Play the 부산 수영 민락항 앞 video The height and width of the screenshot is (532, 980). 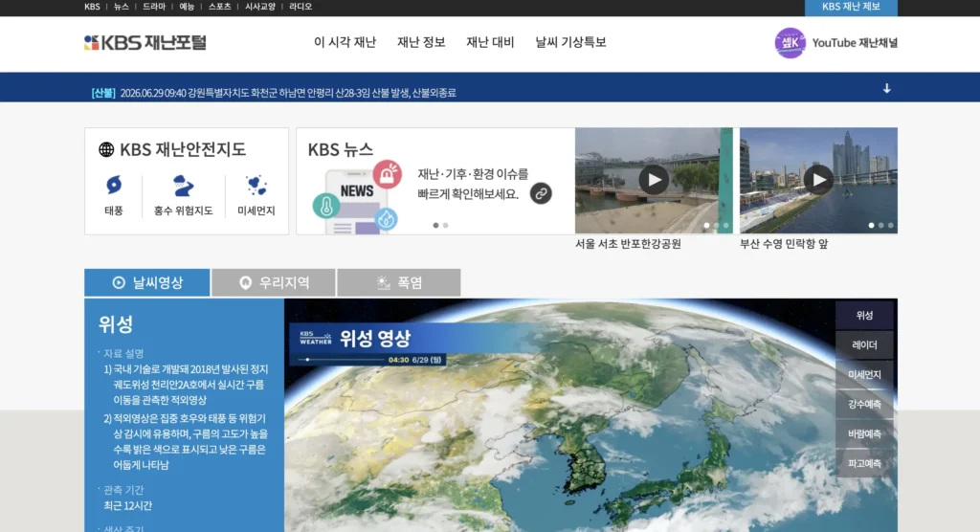tap(818, 181)
